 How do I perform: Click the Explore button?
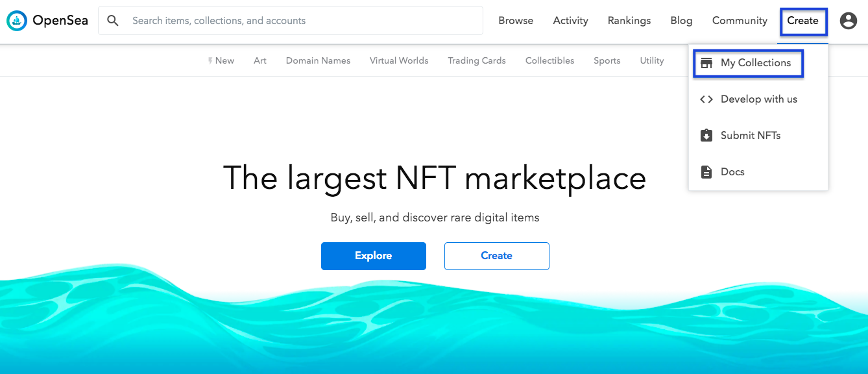(x=374, y=256)
